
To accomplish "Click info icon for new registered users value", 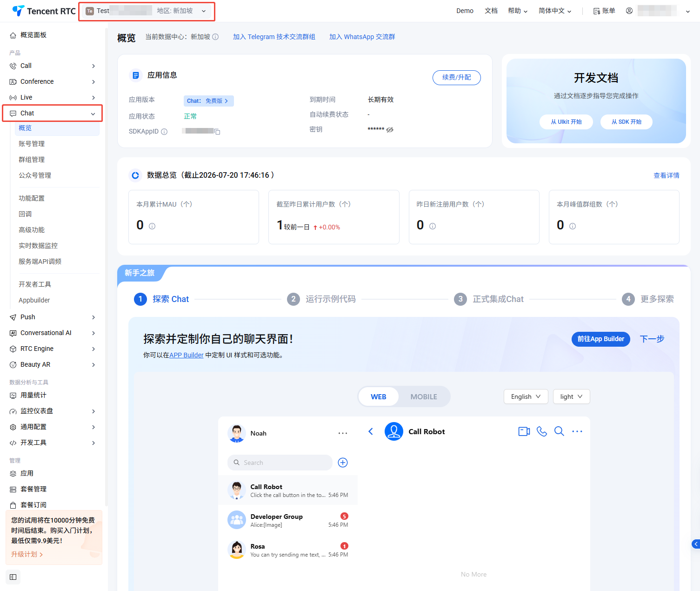I will pyautogui.click(x=433, y=226).
